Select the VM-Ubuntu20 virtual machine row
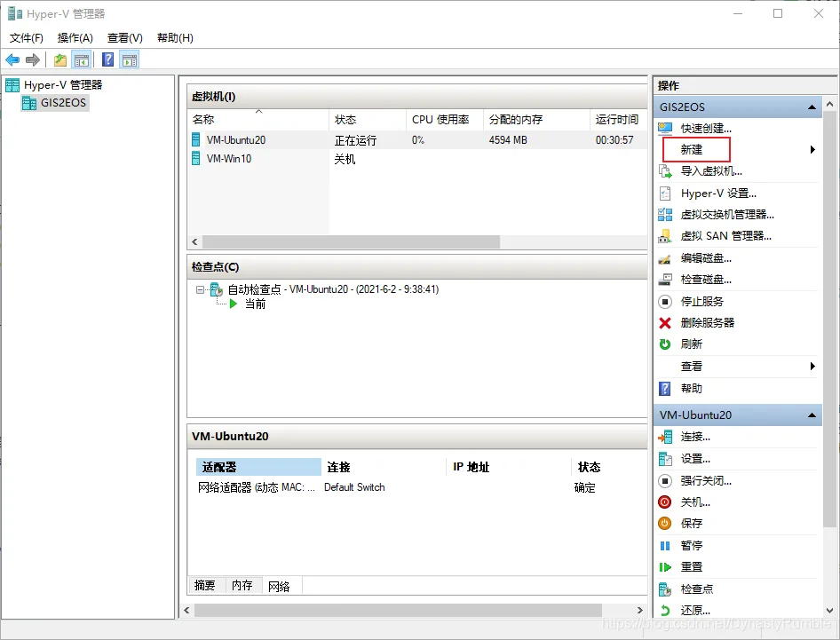Image resolution: width=840 pixels, height=640 pixels. 416,140
